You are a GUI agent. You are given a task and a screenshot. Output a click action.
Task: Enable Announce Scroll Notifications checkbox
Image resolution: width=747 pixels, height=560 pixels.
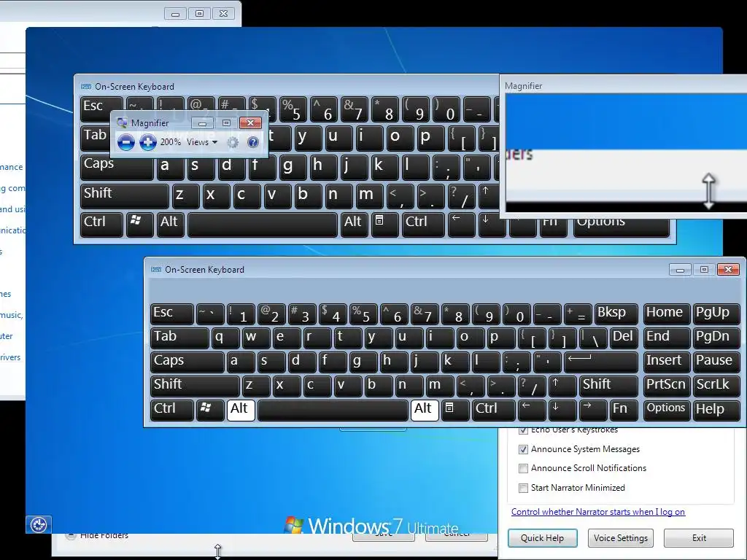pyautogui.click(x=523, y=468)
